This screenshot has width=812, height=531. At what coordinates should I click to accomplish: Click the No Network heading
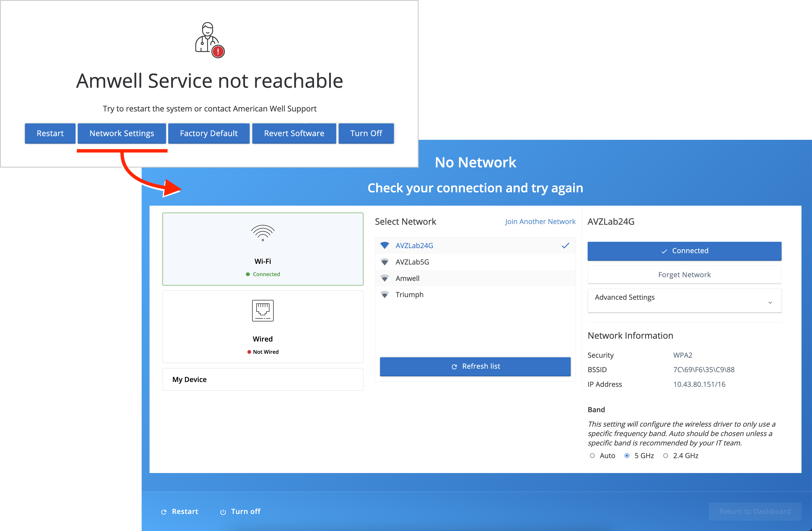click(x=475, y=162)
